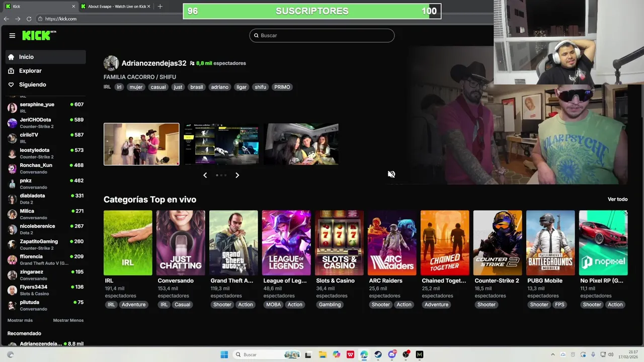644x362 pixels.
Task: Open diabladota channel in sidebar
Action: pos(45,199)
